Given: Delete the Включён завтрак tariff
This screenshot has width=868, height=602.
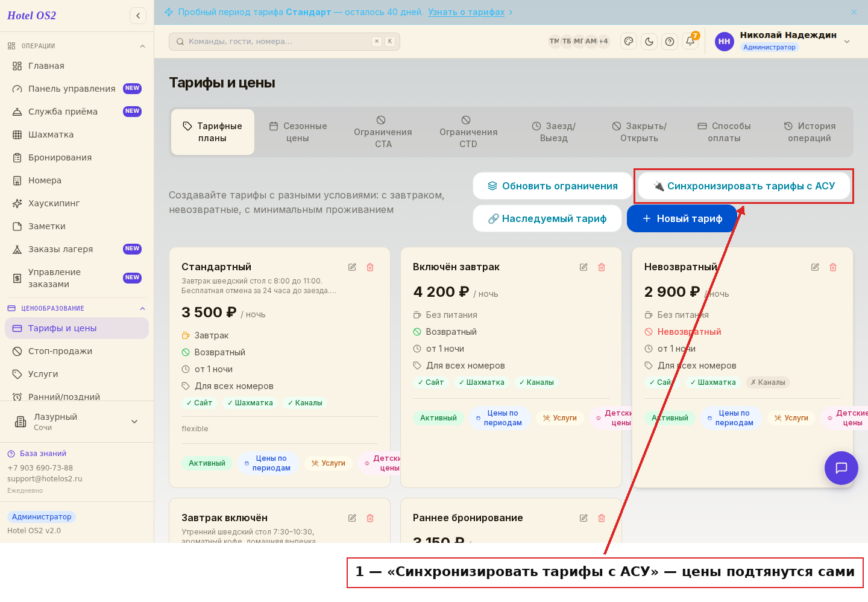Looking at the screenshot, I should point(602,267).
